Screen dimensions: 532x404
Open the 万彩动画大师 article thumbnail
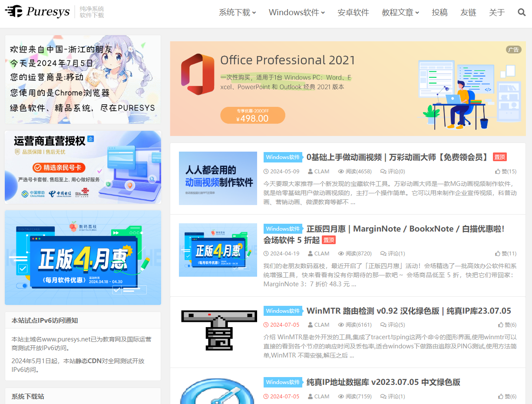click(218, 178)
